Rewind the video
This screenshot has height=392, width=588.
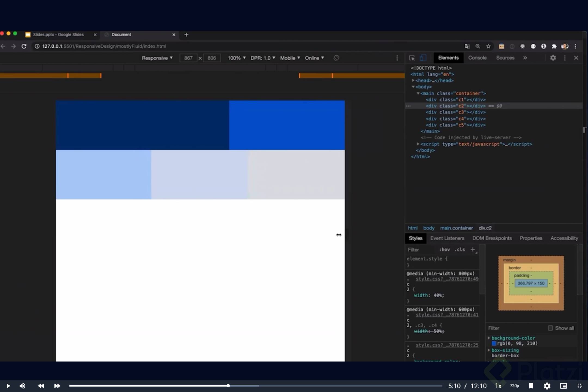point(41,386)
